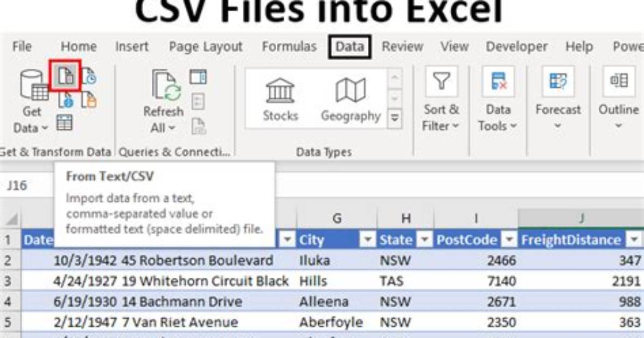644x338 pixels.
Task: Switch to the Home tab
Action: click(x=79, y=46)
